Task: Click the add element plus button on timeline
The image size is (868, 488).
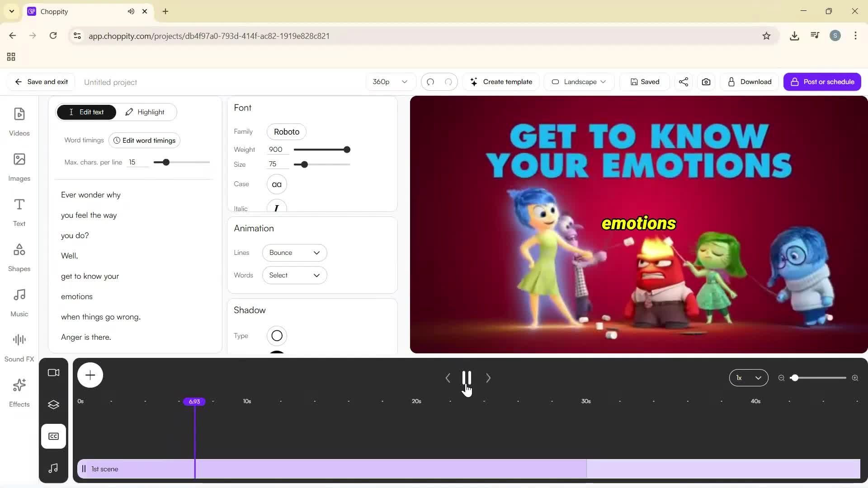Action: click(90, 375)
